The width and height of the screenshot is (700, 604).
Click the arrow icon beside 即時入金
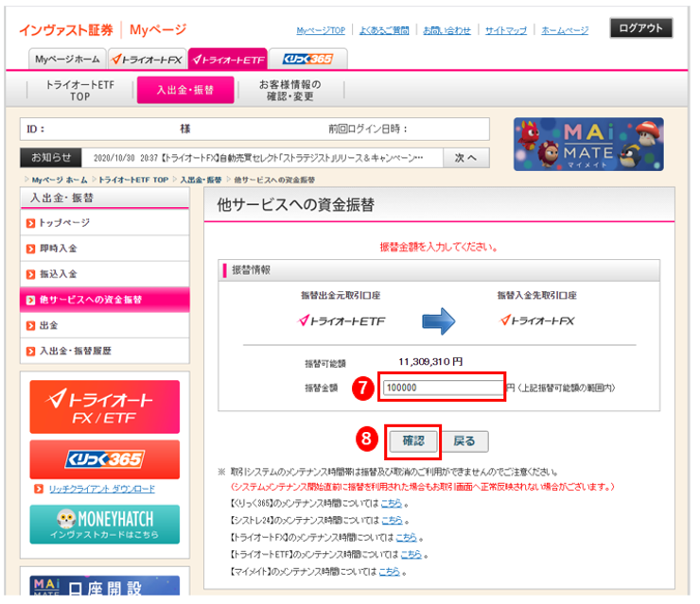tap(30, 249)
